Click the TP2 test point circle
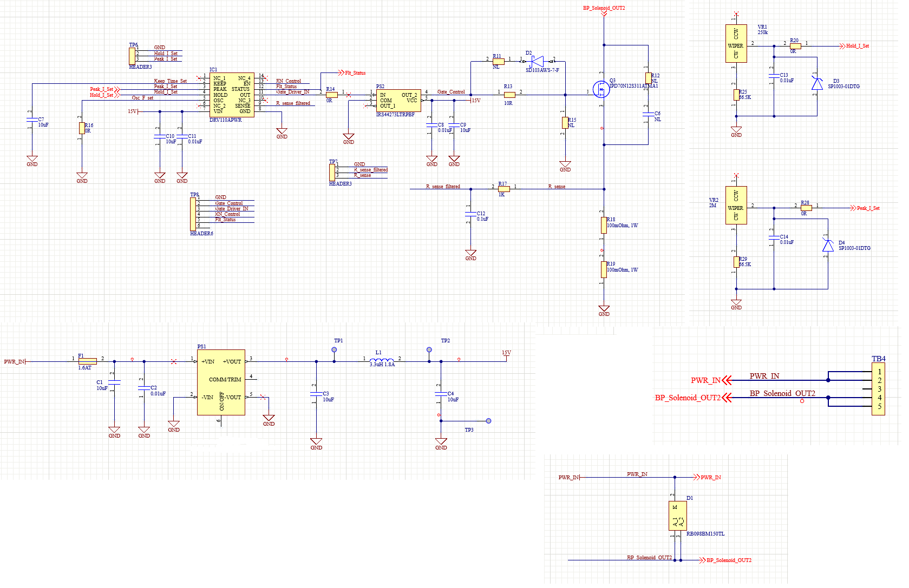 click(x=429, y=350)
